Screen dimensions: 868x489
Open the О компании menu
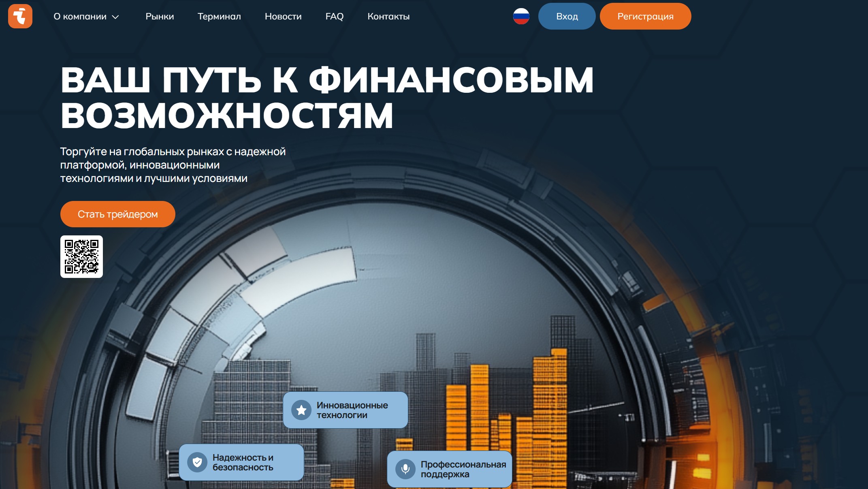click(x=80, y=17)
